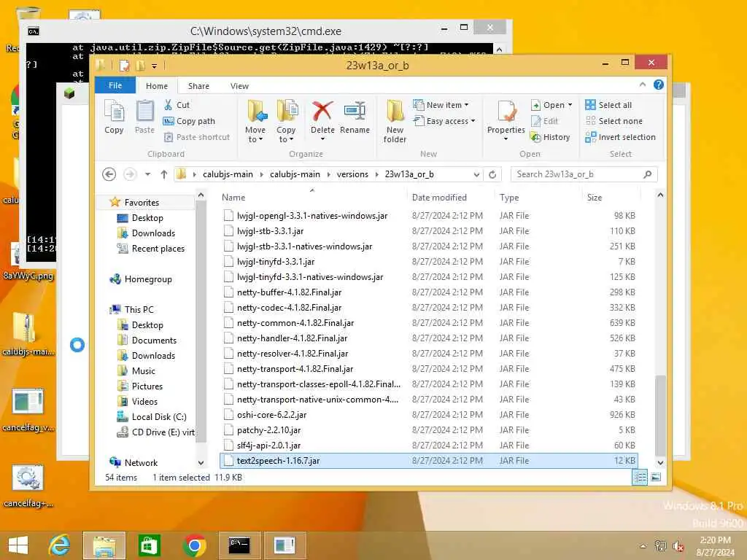
Task: Open Recent places in Favorites
Action: pyautogui.click(x=158, y=249)
